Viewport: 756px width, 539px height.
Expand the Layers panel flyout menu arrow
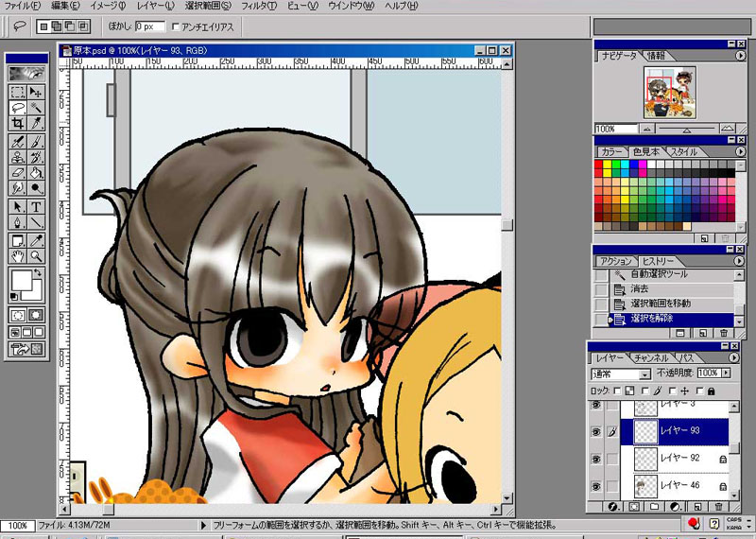tap(734, 358)
